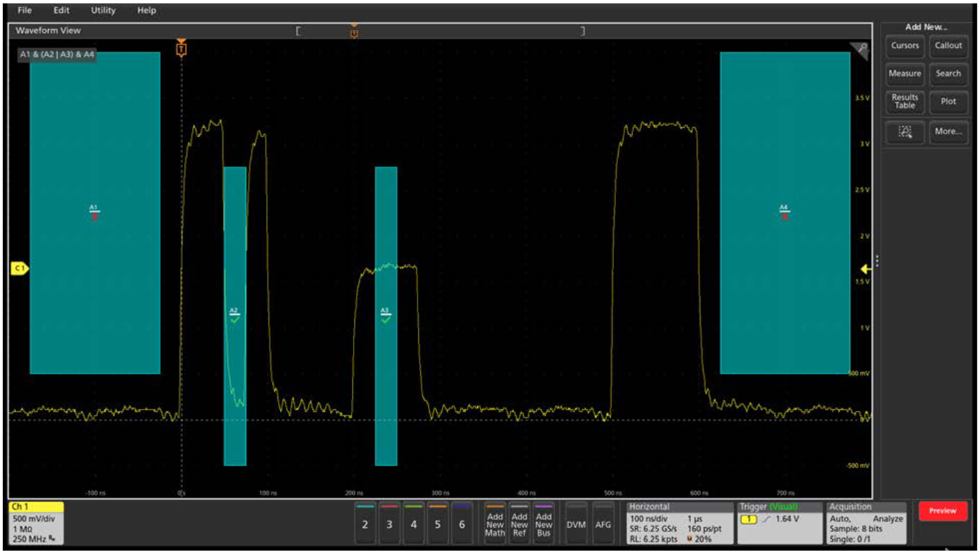Click the zoom overview bar above waveform
The width and height of the screenshot is (980, 552).
(x=440, y=31)
